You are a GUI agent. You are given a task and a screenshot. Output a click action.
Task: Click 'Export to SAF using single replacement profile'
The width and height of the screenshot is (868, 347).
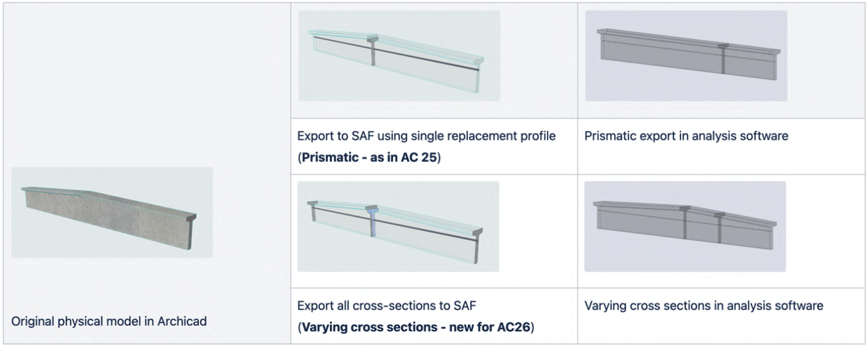pyautogui.click(x=426, y=136)
